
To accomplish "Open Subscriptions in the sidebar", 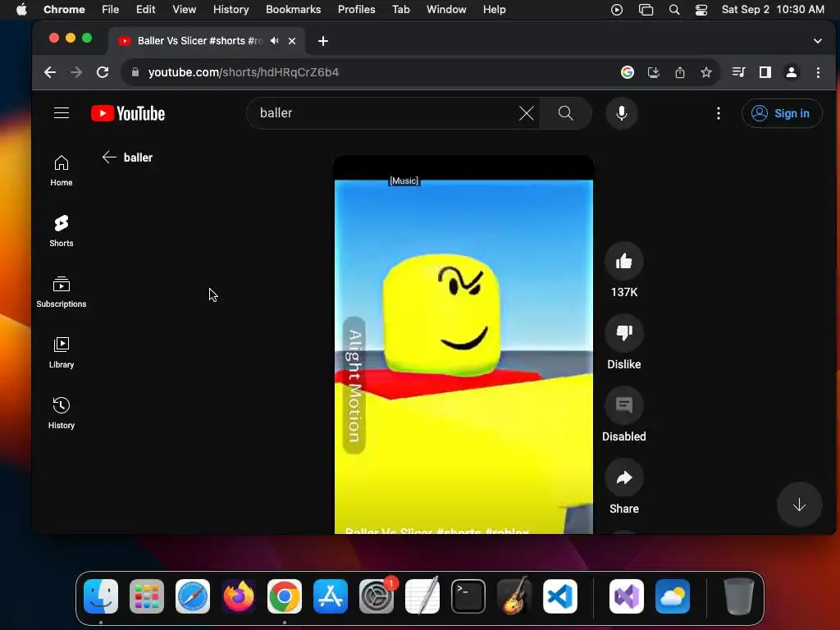I will [x=62, y=292].
